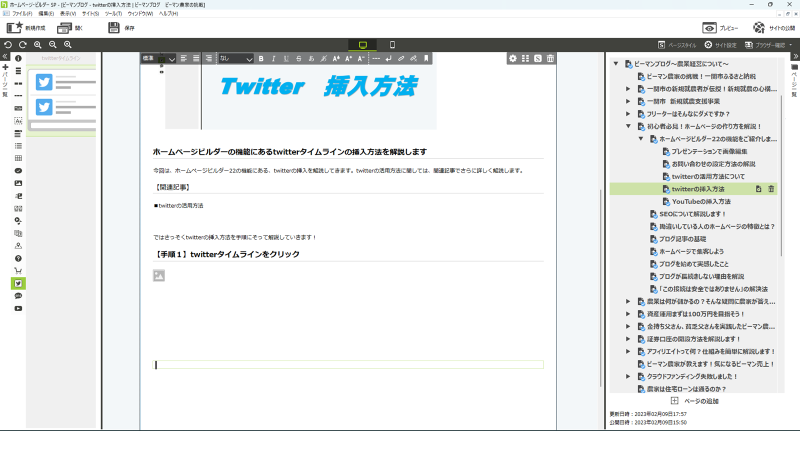Viewport: 800px width, 450px height.
Task: Expand the 農業は何が儲かるの？ tree item
Action: pos(628,301)
